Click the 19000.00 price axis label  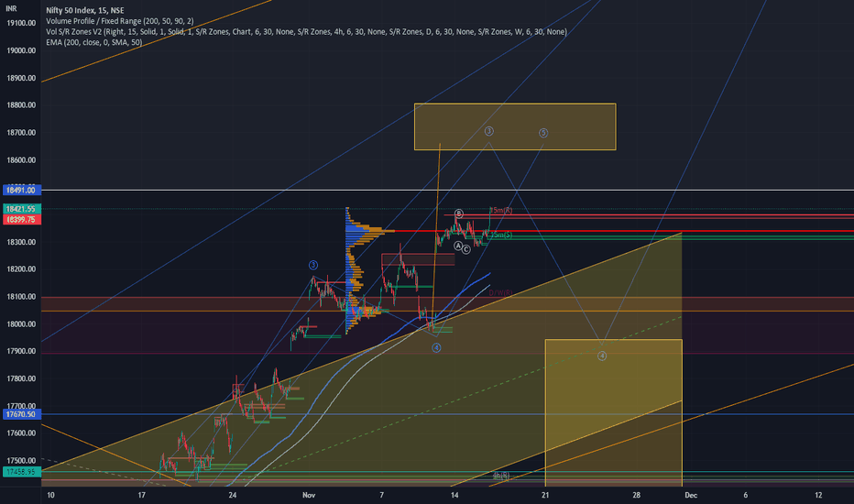coord(21,50)
